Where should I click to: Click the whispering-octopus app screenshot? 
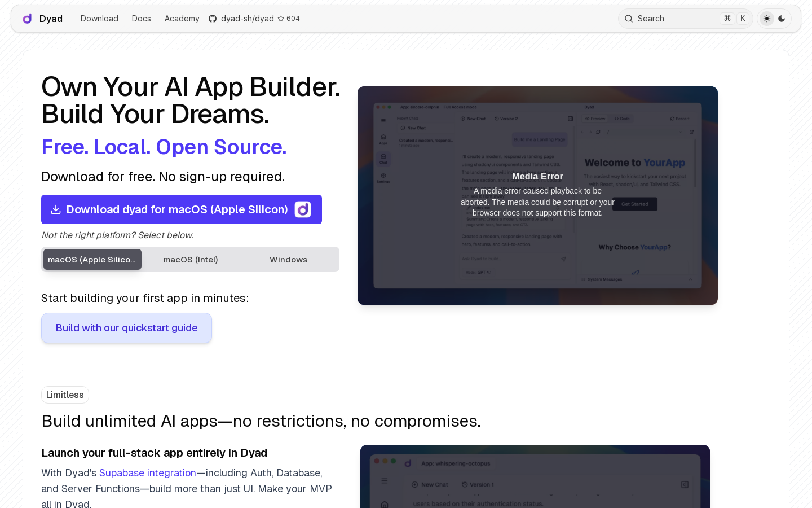[535, 476]
